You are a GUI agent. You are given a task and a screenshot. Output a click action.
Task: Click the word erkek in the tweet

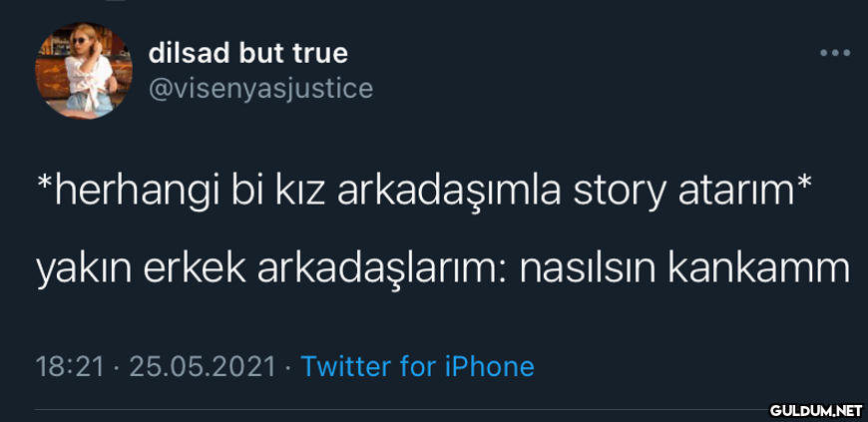(195, 269)
